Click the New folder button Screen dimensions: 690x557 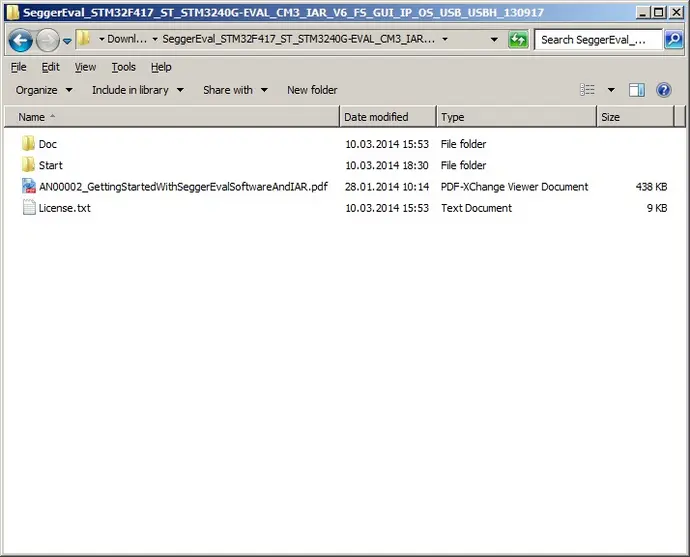pos(312,90)
